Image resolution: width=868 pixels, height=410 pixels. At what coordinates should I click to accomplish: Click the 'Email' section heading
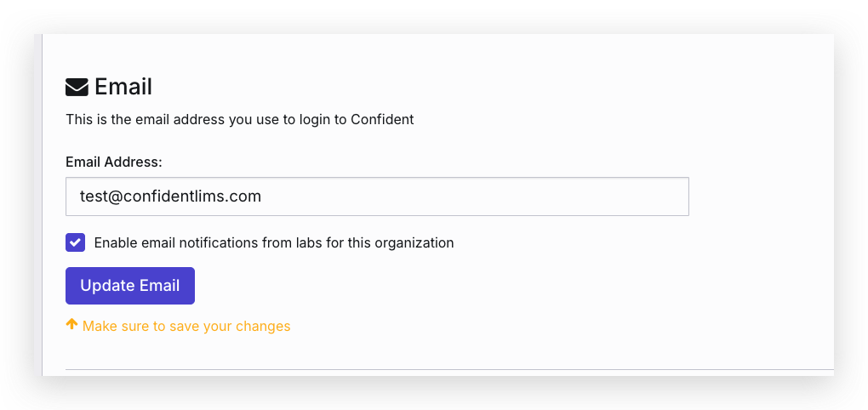(x=123, y=87)
